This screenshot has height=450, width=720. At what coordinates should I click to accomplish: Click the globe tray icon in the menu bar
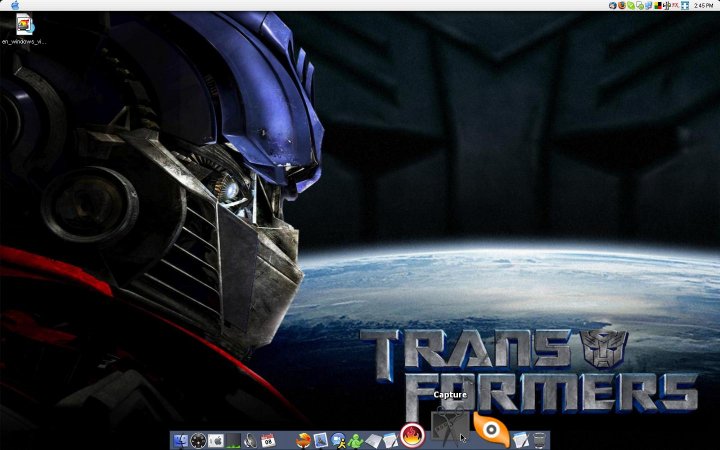(613, 6)
